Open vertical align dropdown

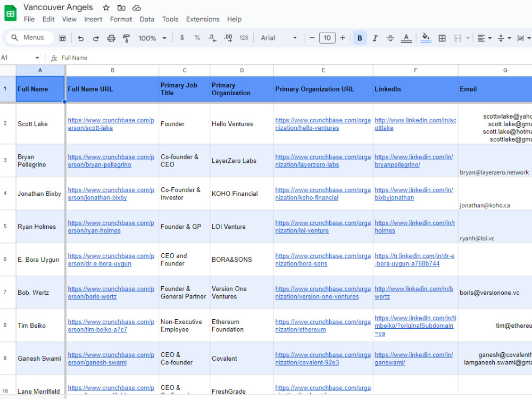click(x=504, y=38)
